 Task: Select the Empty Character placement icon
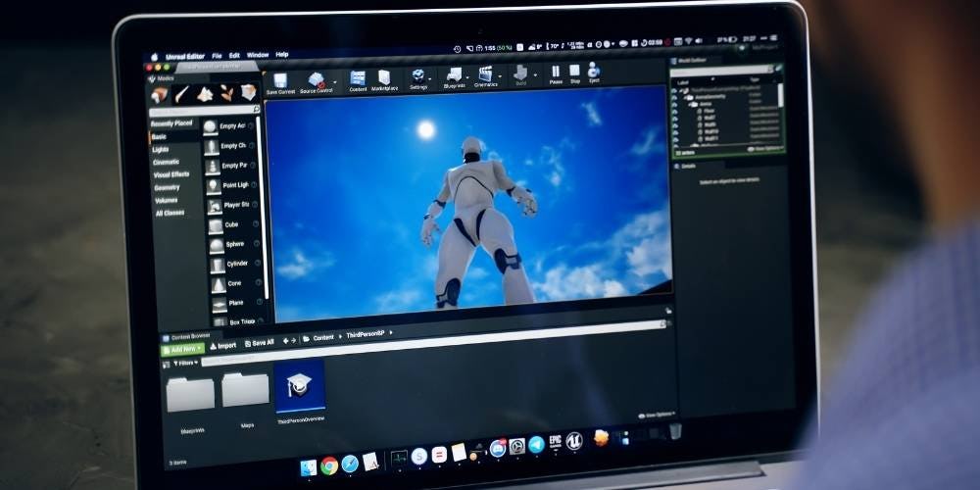(x=212, y=148)
